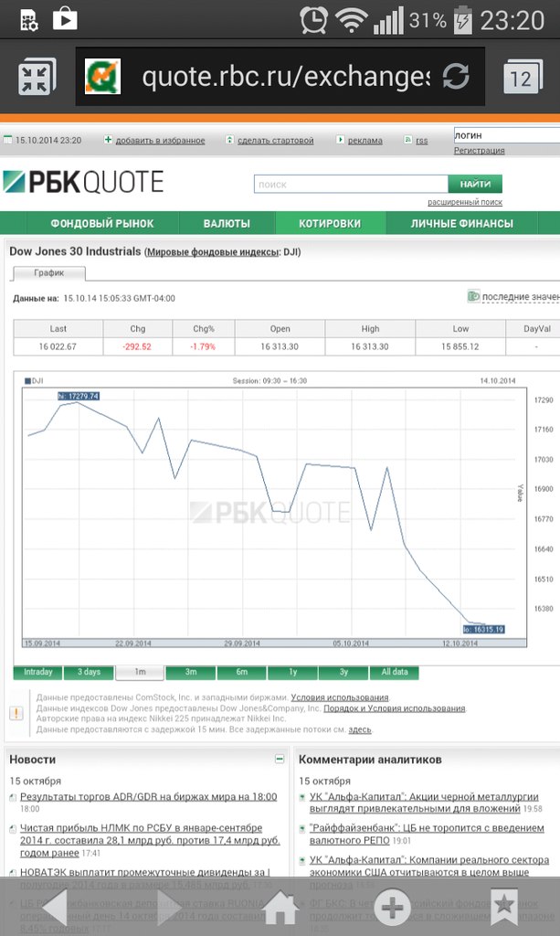Show All data on chart
The height and width of the screenshot is (936, 560).
(x=395, y=672)
